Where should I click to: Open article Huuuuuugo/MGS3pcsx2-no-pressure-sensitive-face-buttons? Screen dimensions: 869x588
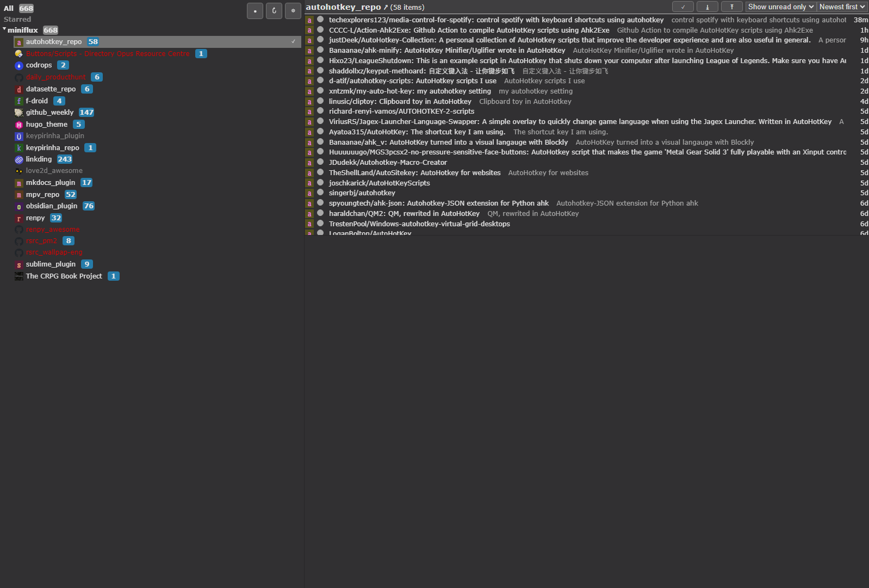click(587, 152)
